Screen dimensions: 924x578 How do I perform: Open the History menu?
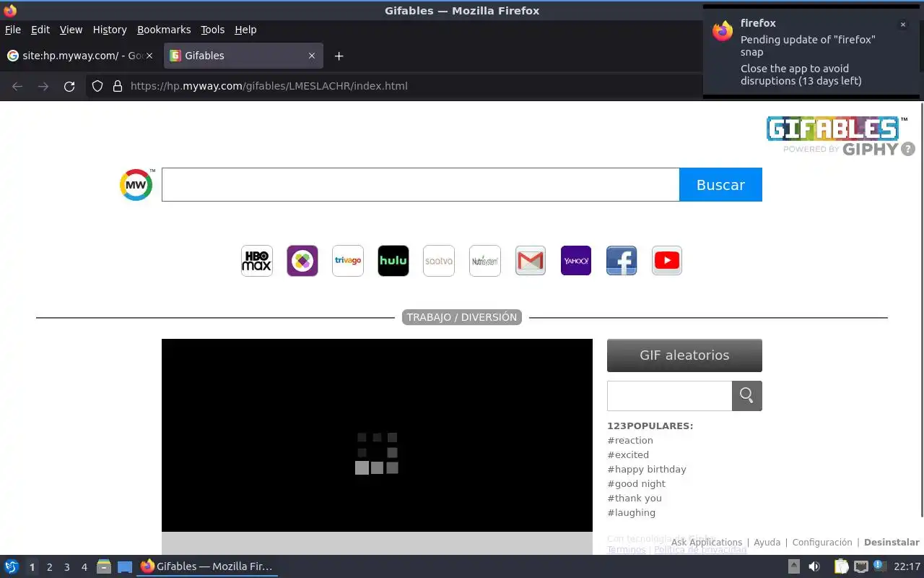(x=110, y=30)
